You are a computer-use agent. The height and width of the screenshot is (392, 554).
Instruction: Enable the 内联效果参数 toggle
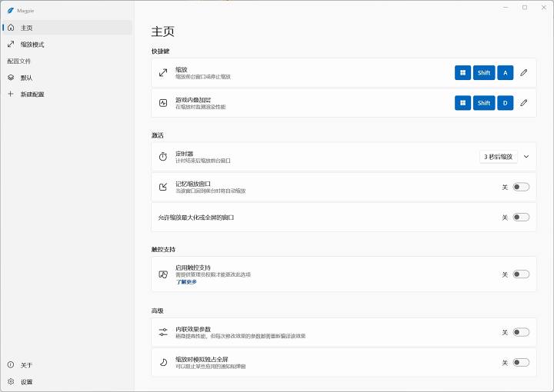[521, 332]
